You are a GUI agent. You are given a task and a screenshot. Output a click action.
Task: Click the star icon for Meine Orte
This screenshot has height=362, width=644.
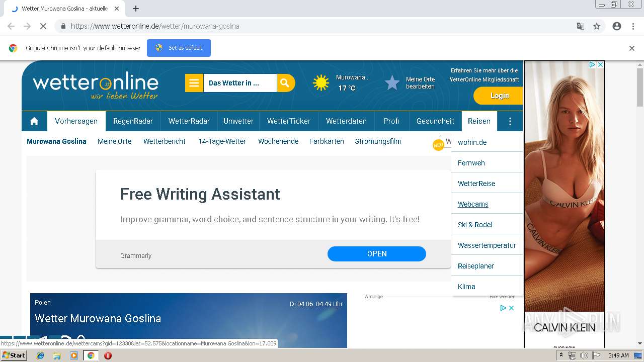392,83
